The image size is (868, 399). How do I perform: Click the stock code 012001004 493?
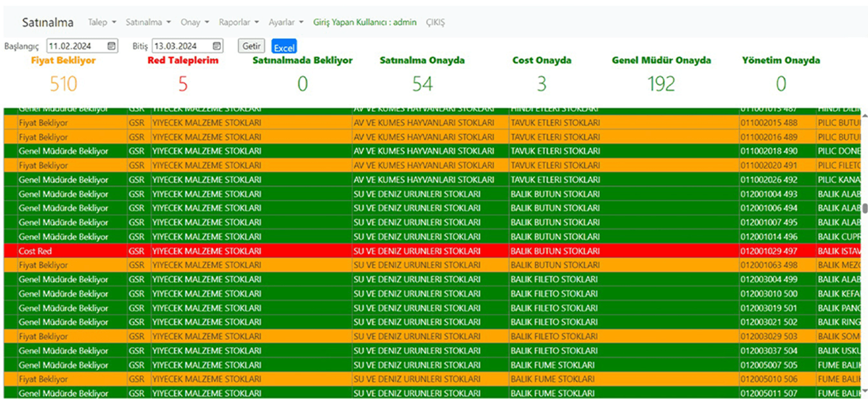coord(769,194)
